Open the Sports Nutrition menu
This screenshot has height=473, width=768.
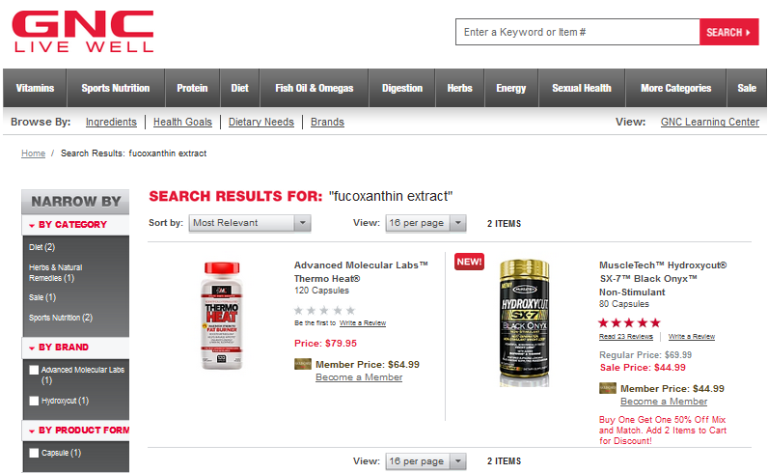point(116,88)
